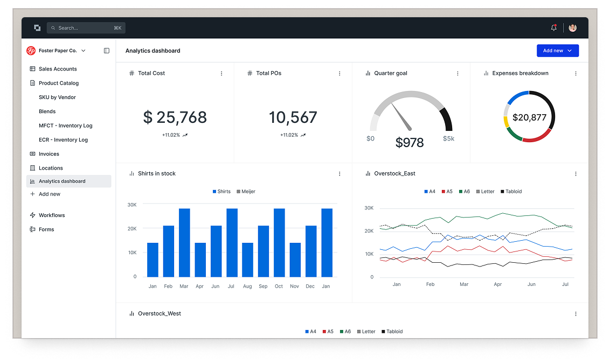Viewport: 610px width, 364px height.
Task: Toggle Meijer series in Shirts legend
Action: 246,192
